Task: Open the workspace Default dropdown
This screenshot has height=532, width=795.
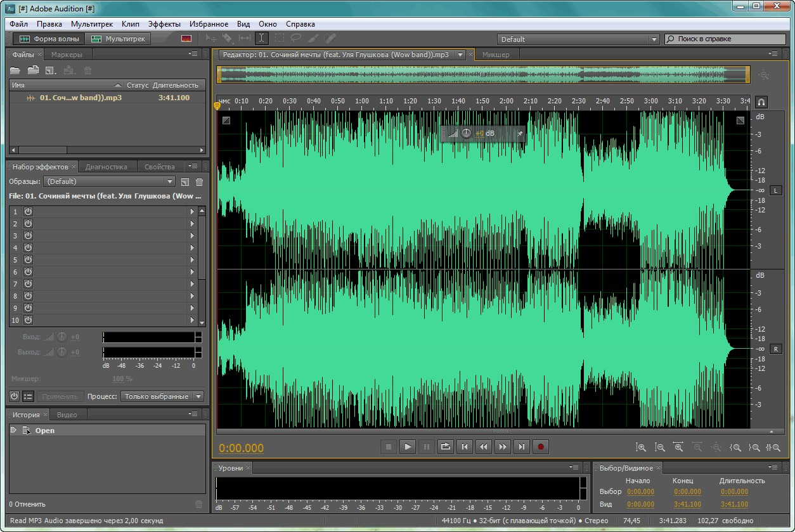Action: pyautogui.click(x=578, y=39)
